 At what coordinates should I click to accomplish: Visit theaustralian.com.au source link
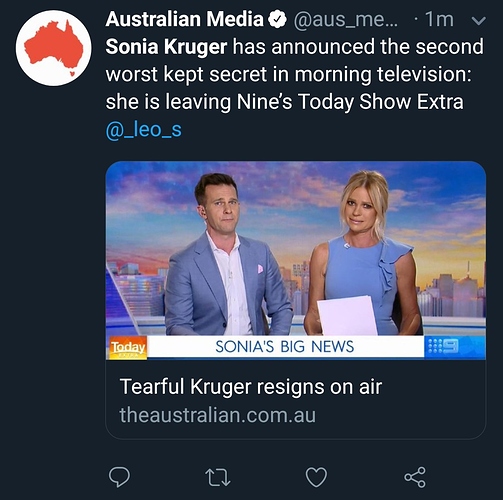217,415
